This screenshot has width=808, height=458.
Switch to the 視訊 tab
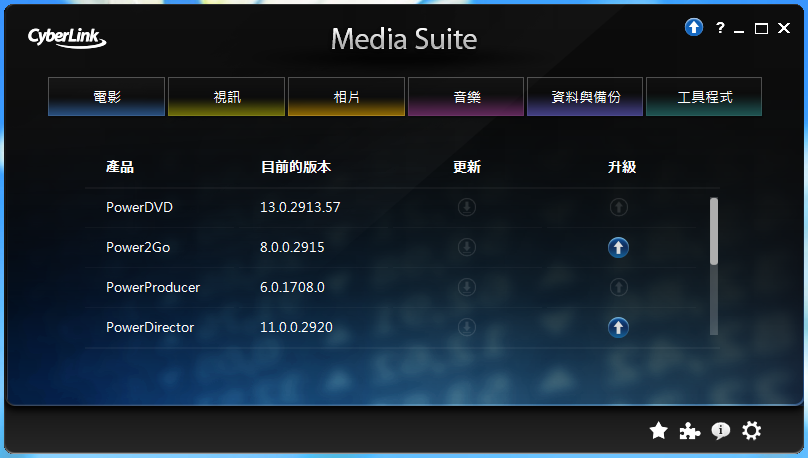(227, 97)
